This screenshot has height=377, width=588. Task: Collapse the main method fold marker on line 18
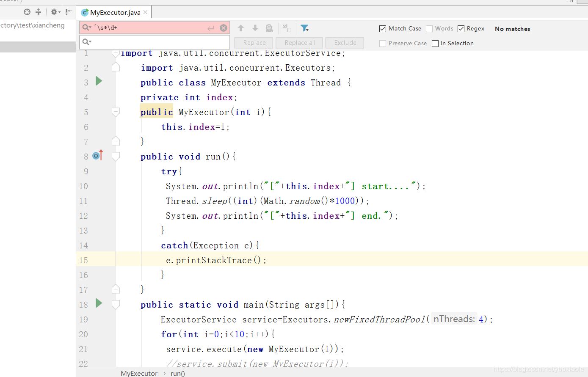(x=116, y=304)
